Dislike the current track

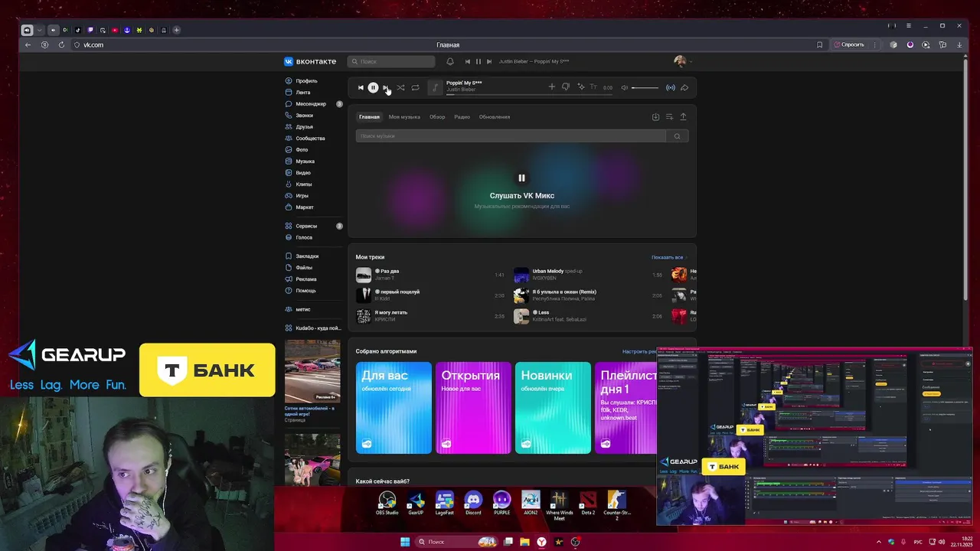coord(566,87)
